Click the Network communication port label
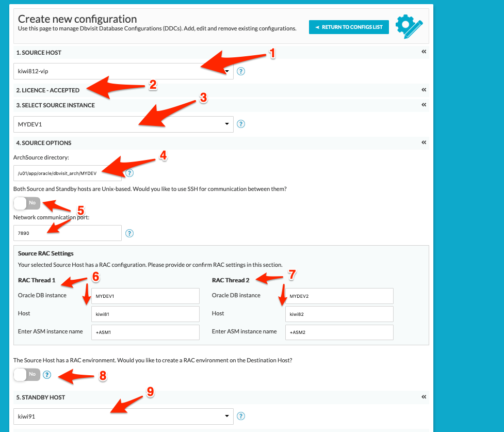Image resolution: width=504 pixels, height=432 pixels. (52, 217)
